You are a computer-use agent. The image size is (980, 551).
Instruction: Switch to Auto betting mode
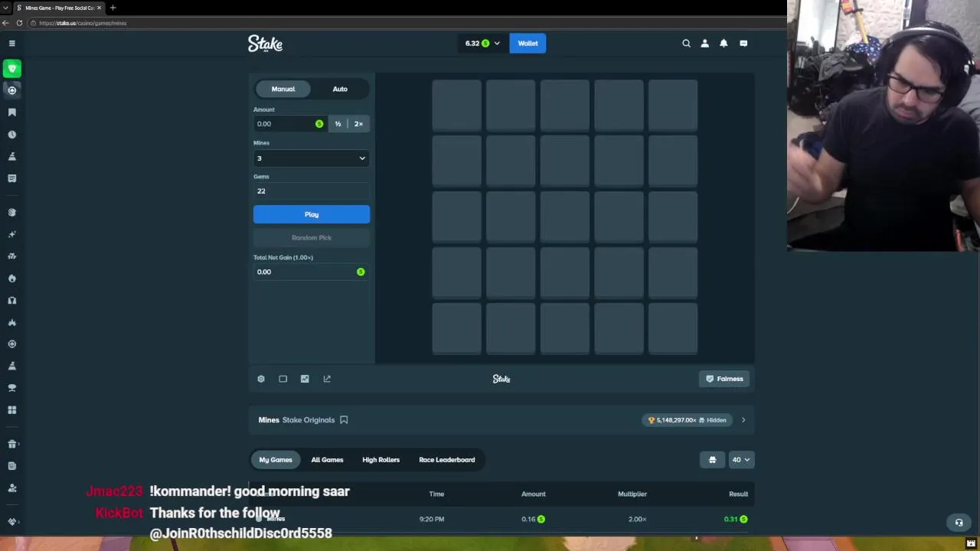[340, 89]
